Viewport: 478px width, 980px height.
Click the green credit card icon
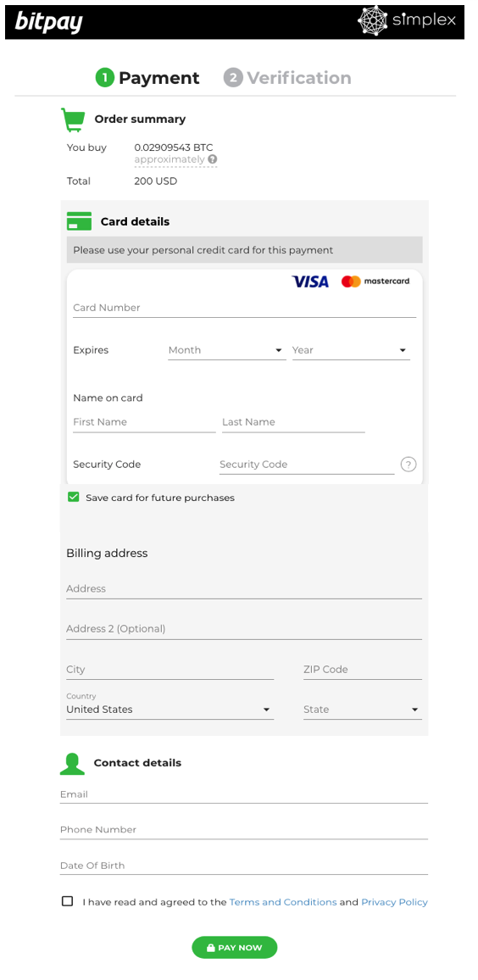coord(80,221)
